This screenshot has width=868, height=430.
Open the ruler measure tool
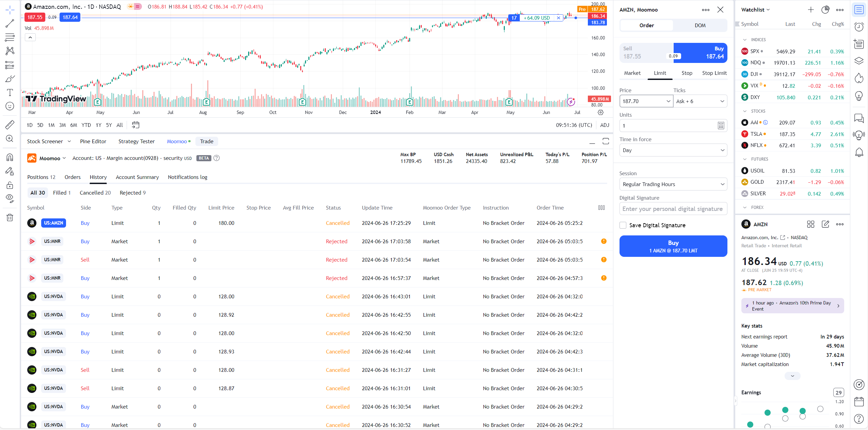click(10, 125)
